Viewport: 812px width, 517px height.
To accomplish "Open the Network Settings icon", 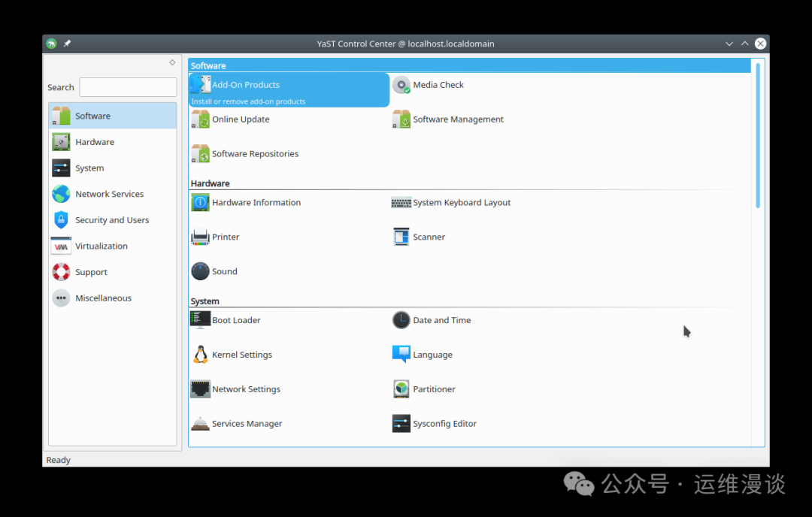I will click(200, 389).
